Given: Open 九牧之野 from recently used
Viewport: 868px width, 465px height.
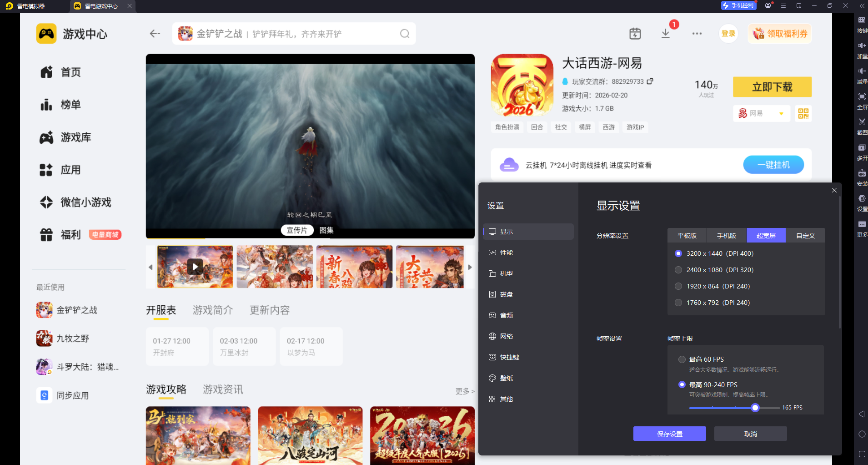Looking at the screenshot, I should pyautogui.click(x=63, y=338).
